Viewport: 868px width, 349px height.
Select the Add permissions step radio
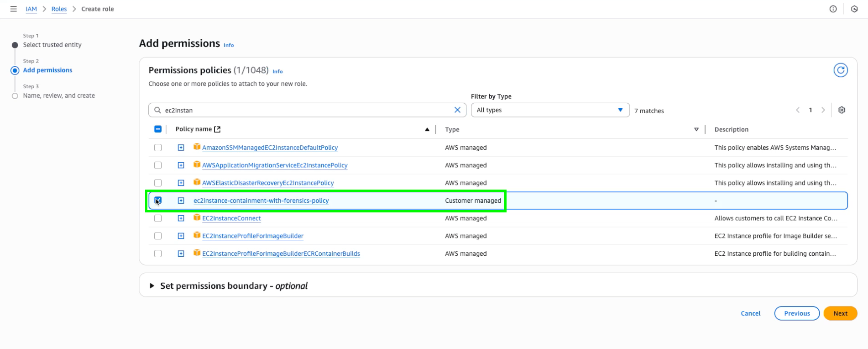coord(15,70)
